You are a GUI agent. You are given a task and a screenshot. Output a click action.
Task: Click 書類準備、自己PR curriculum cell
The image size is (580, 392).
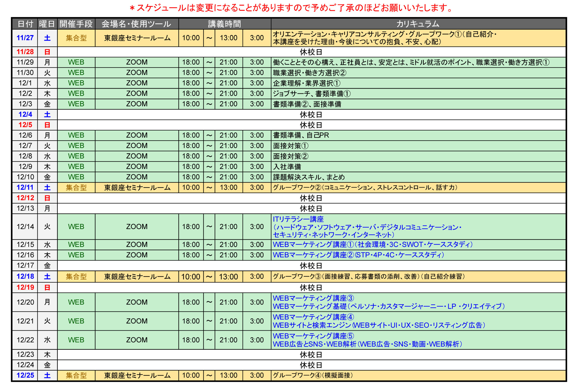pos(418,135)
